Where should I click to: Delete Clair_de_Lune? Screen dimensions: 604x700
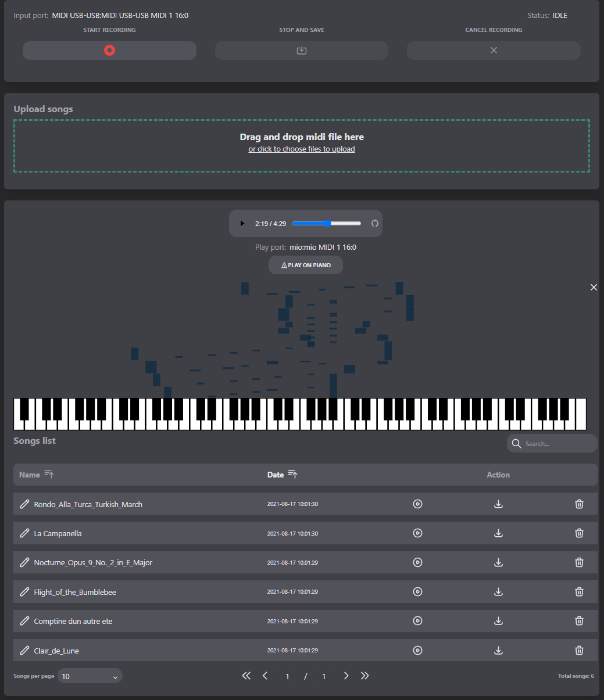click(x=579, y=650)
